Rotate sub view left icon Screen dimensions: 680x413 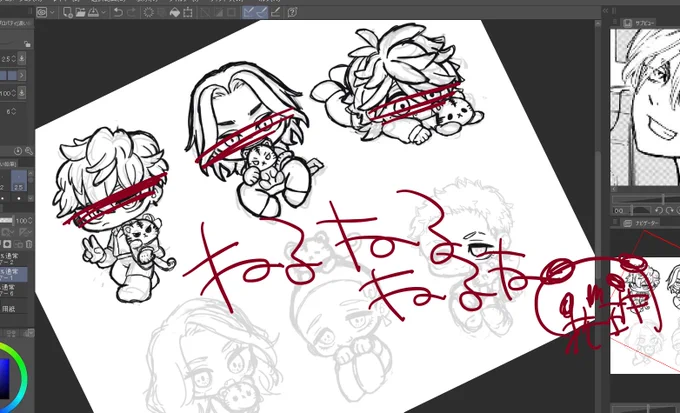[658, 210]
